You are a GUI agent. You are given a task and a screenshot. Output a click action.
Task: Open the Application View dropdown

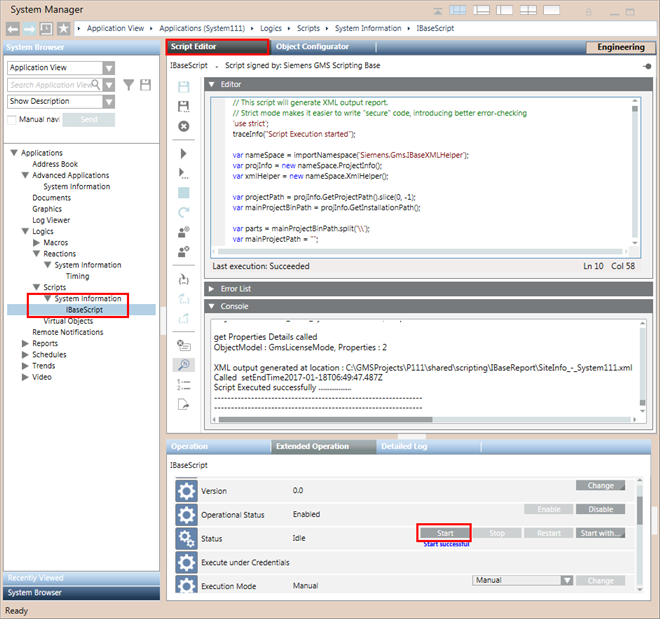click(108, 68)
